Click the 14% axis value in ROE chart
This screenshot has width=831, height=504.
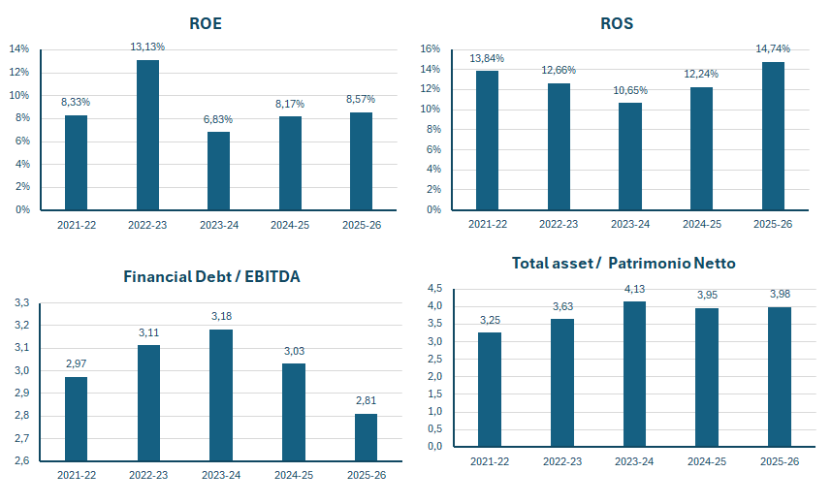click(x=19, y=48)
